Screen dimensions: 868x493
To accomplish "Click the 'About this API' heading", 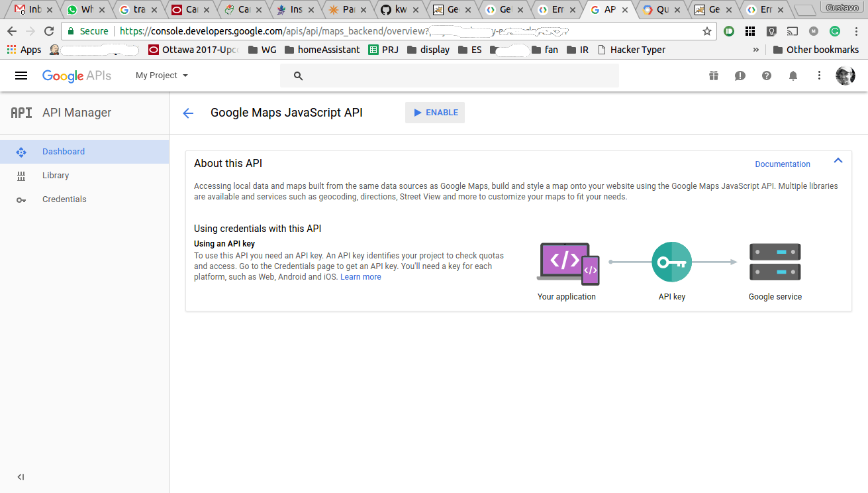I will click(228, 163).
